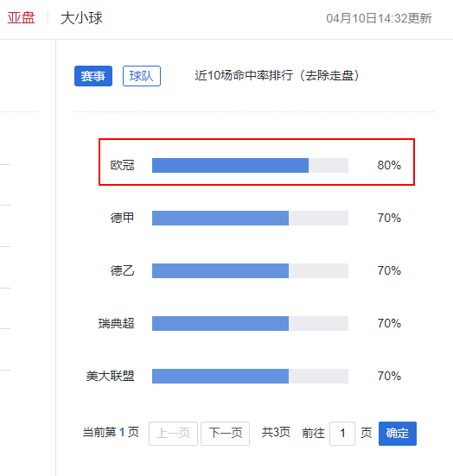453x476 pixels.
Task: Click the disabled 上一页 button
Action: click(x=173, y=433)
